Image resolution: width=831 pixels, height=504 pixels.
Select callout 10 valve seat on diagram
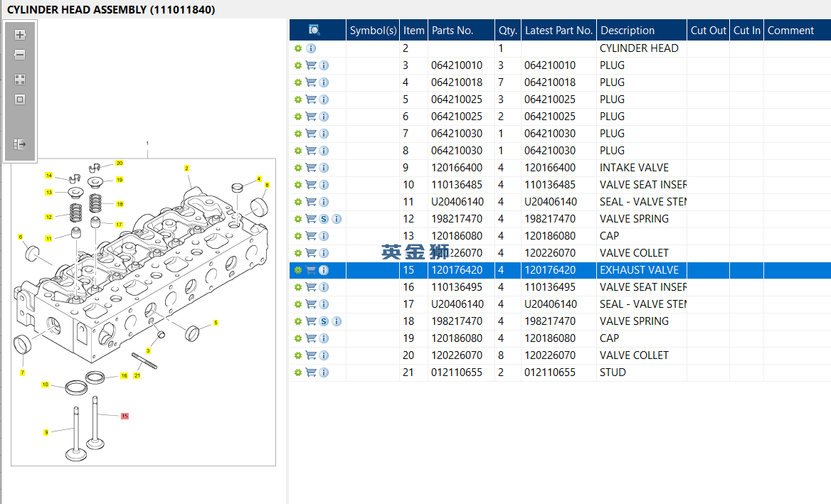[45, 385]
